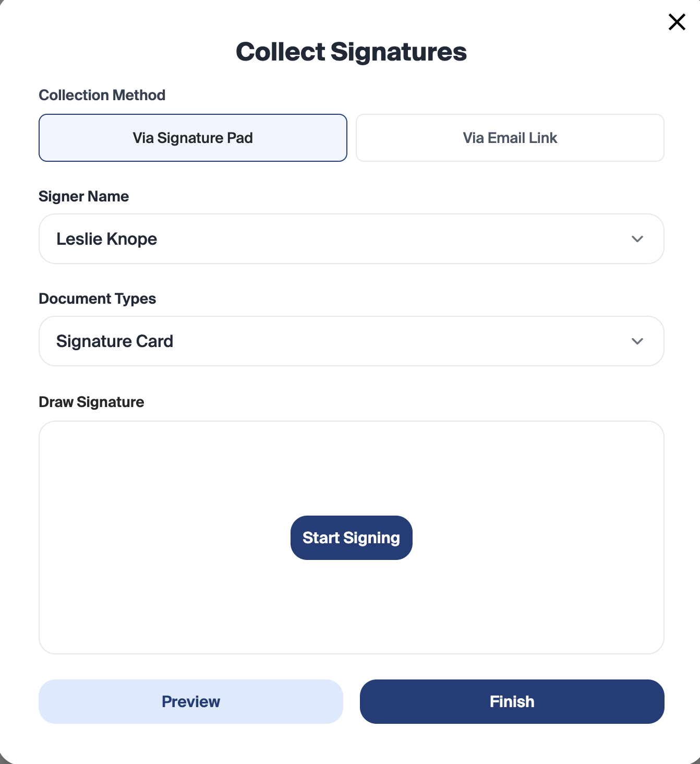
Task: Click the selected name Leslie Knope
Action: coord(107,238)
